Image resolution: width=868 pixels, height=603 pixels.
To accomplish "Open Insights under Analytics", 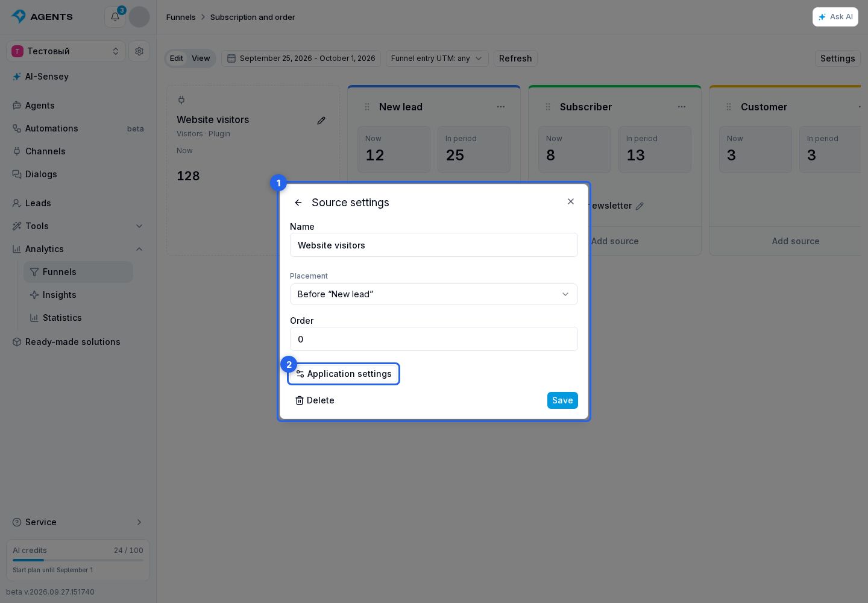I will point(78,295).
